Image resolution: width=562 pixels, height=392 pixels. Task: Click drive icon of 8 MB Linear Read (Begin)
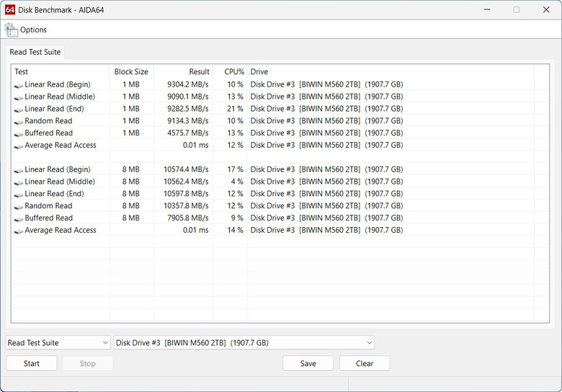19,171
